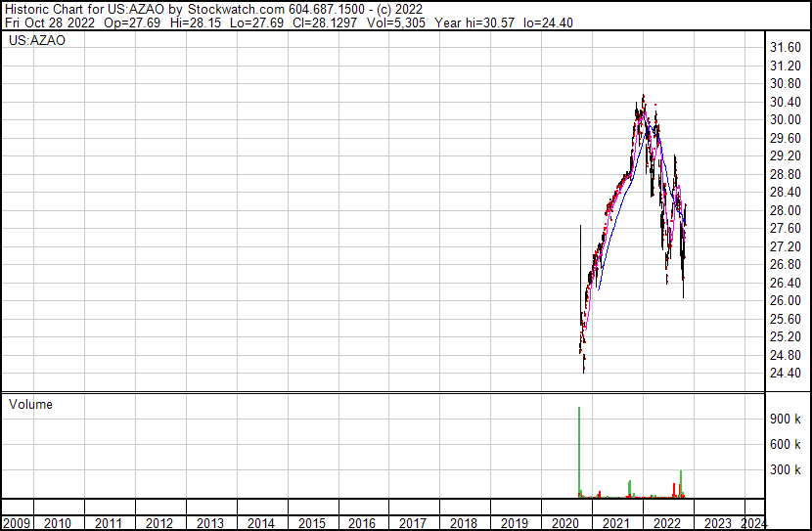
Task: Select the 2022 year marker on time axis
Action: 665,523
